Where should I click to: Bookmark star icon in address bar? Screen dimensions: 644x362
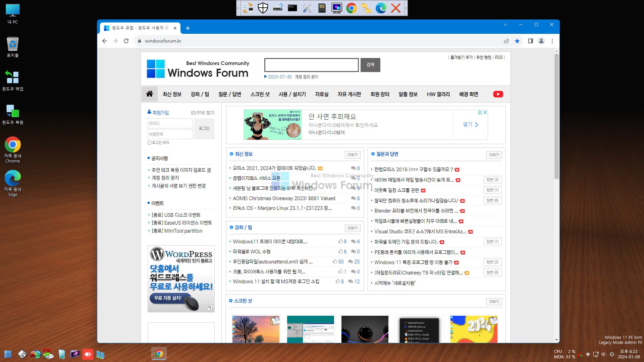(517, 41)
